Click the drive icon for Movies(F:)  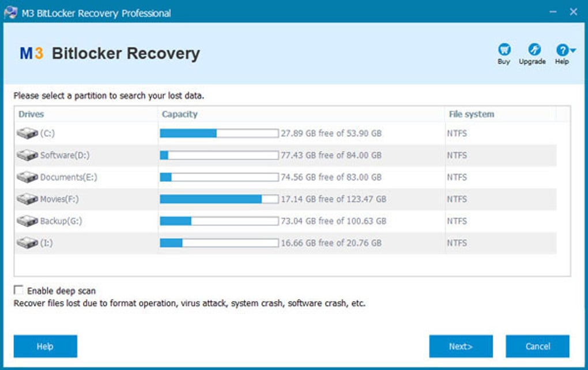(27, 199)
